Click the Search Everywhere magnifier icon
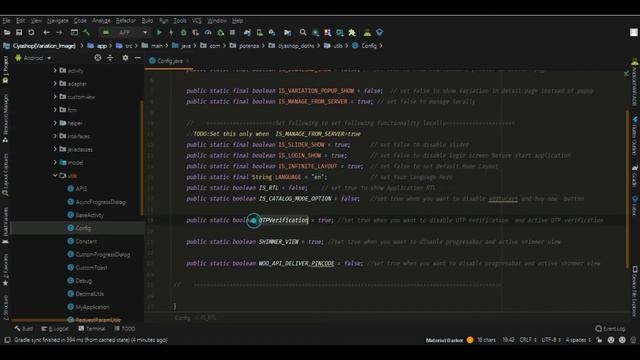 [x=303, y=32]
